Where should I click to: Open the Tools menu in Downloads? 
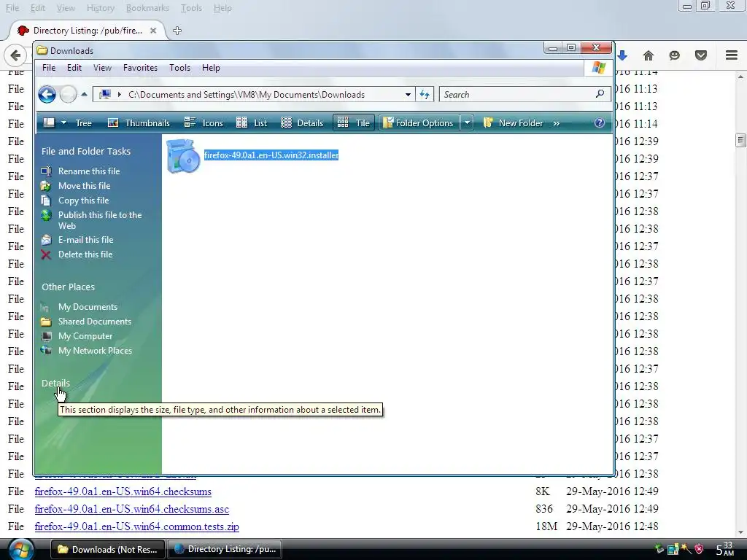179,68
